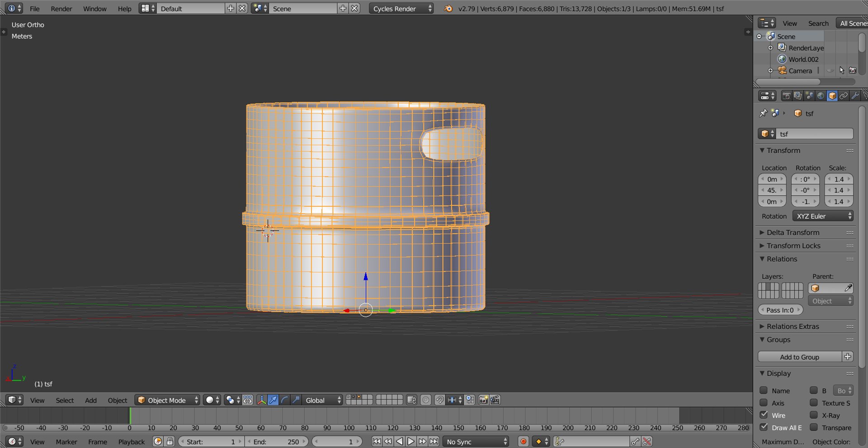Click the pin icon in the properties context

click(x=763, y=113)
